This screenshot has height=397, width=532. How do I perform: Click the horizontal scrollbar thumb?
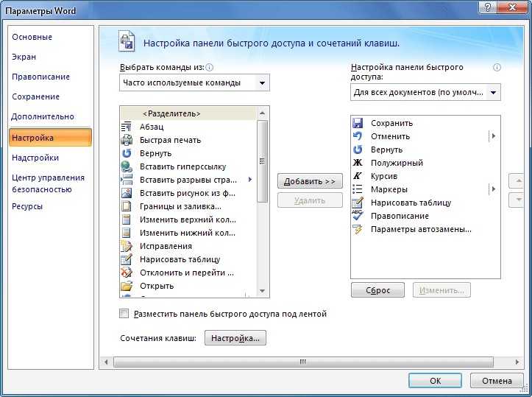click(x=303, y=362)
